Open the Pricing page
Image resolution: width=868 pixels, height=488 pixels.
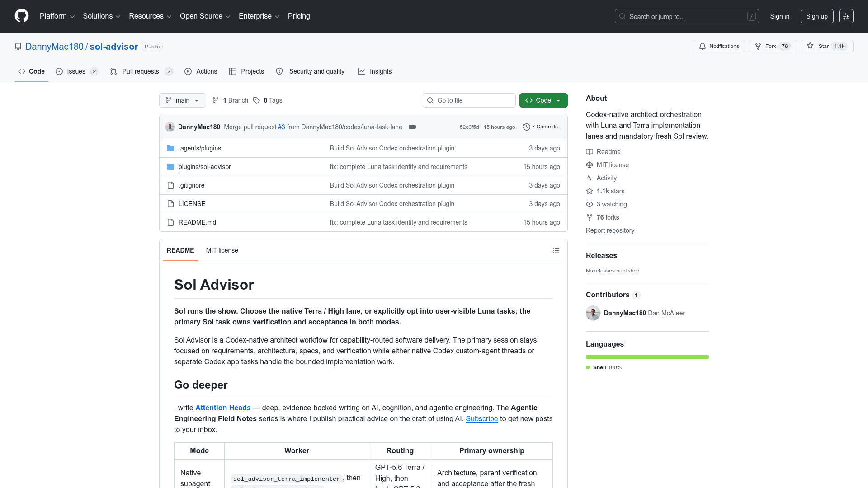click(x=299, y=16)
